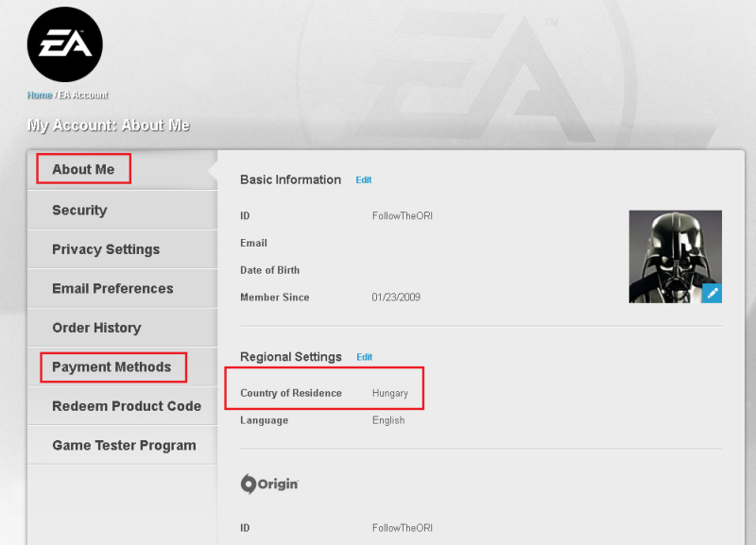Click the Darth Vader avatar image
Image resolution: width=756 pixels, height=545 pixels.
click(x=675, y=255)
